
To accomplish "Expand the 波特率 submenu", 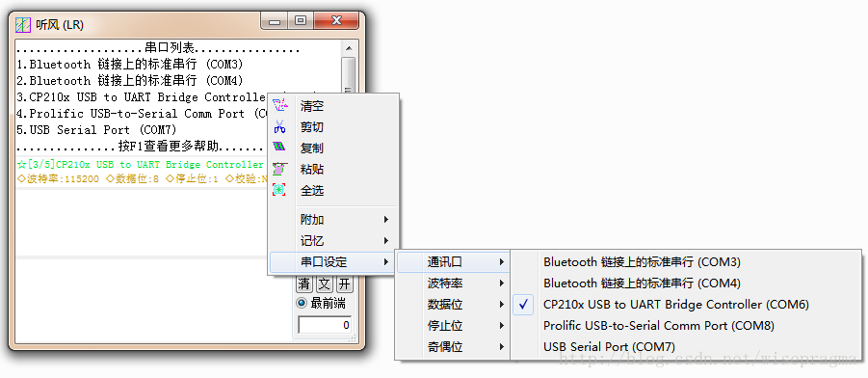I will tap(453, 283).
